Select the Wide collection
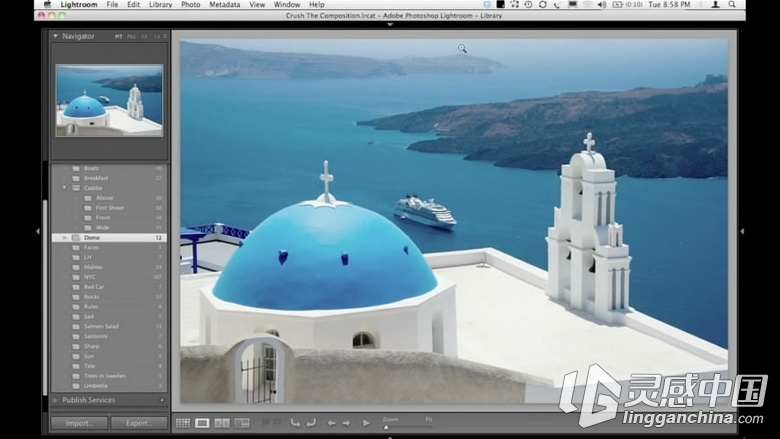 tap(109, 228)
